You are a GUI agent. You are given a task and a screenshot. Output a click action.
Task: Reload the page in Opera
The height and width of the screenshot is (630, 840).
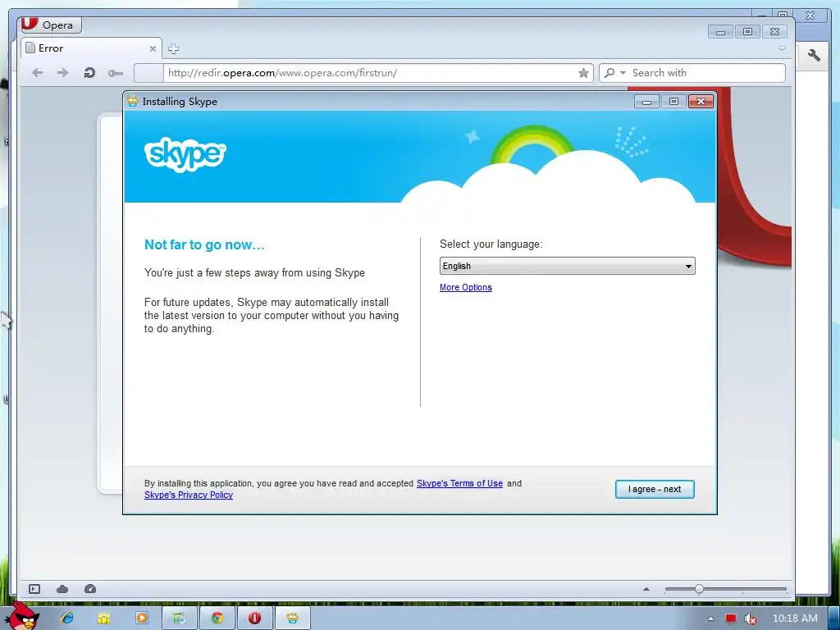pyautogui.click(x=89, y=73)
